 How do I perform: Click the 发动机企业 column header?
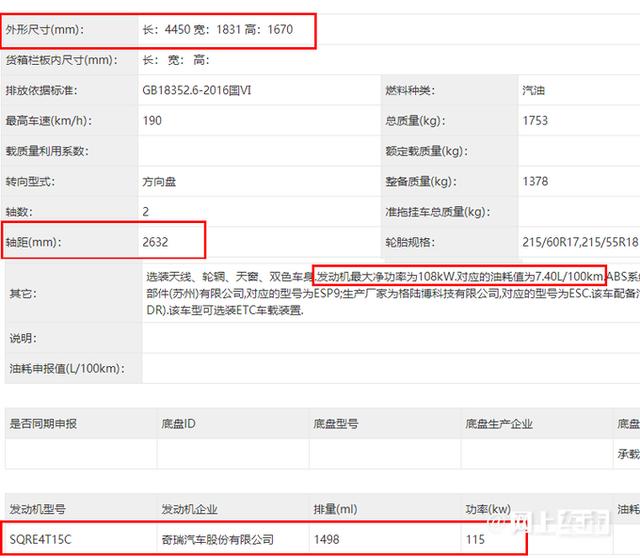pyautogui.click(x=189, y=509)
